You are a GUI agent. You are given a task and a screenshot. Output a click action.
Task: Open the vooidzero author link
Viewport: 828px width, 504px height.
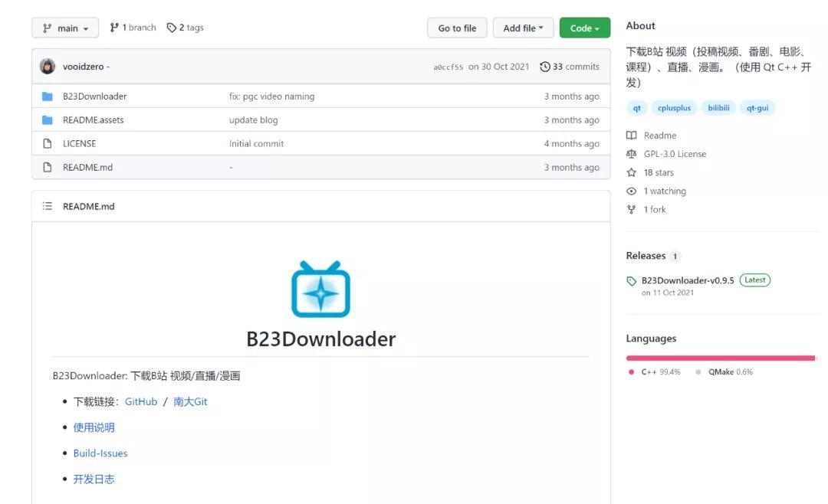point(83,67)
